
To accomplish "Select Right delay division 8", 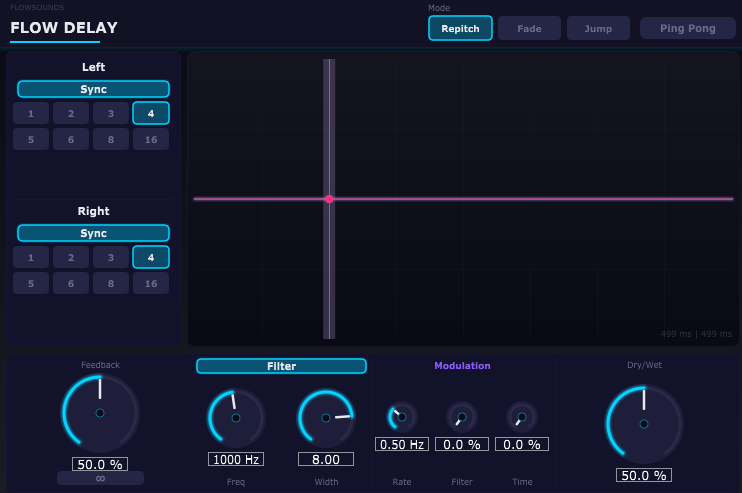I will (x=111, y=283).
